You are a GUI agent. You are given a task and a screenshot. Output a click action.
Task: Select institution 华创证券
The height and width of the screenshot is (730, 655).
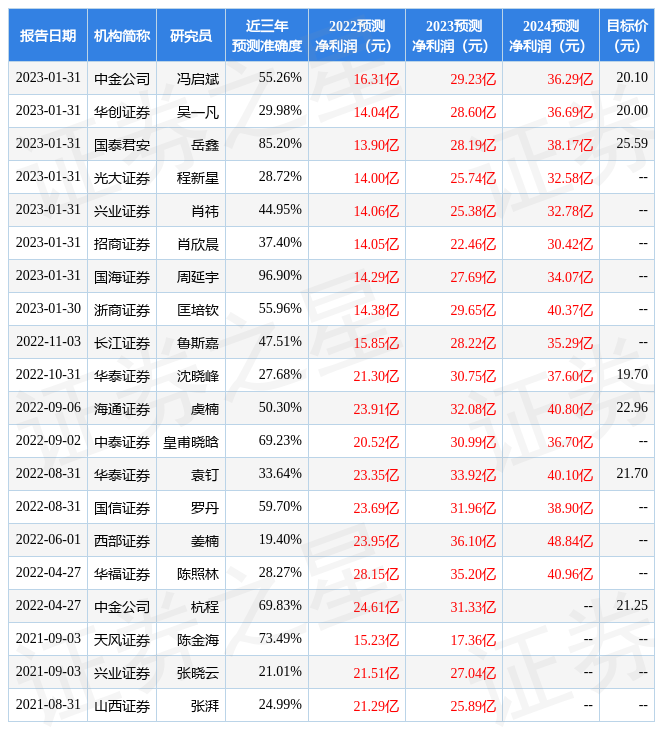tap(122, 112)
